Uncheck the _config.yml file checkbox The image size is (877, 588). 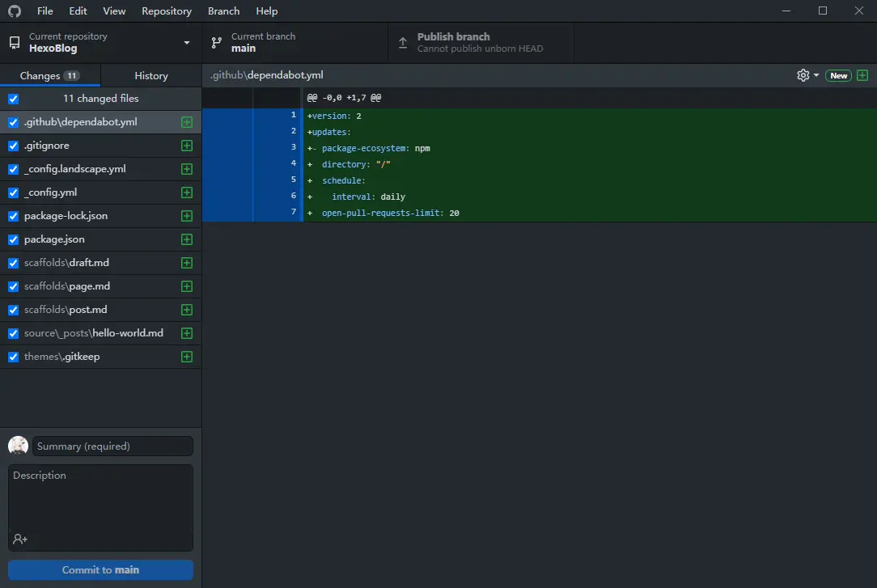[x=13, y=192]
